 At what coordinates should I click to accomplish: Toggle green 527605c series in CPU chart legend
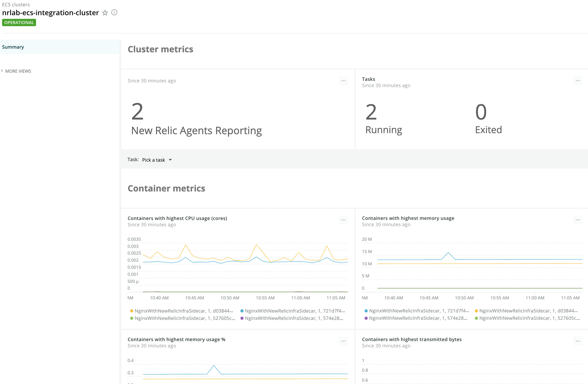(x=183, y=318)
